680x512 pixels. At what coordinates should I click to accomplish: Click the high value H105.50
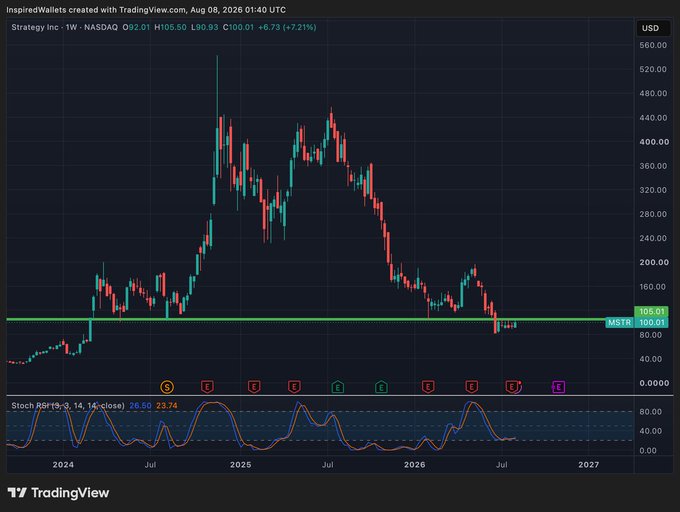[x=170, y=27]
